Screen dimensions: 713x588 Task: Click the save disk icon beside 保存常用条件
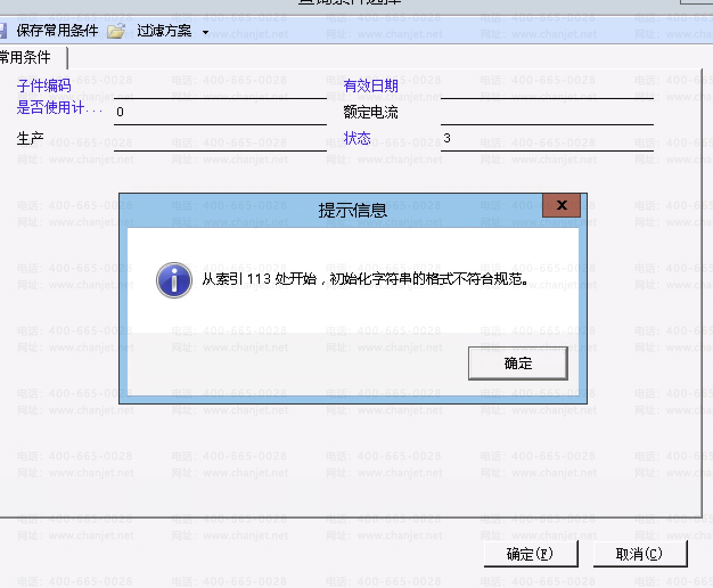[x=3, y=30]
